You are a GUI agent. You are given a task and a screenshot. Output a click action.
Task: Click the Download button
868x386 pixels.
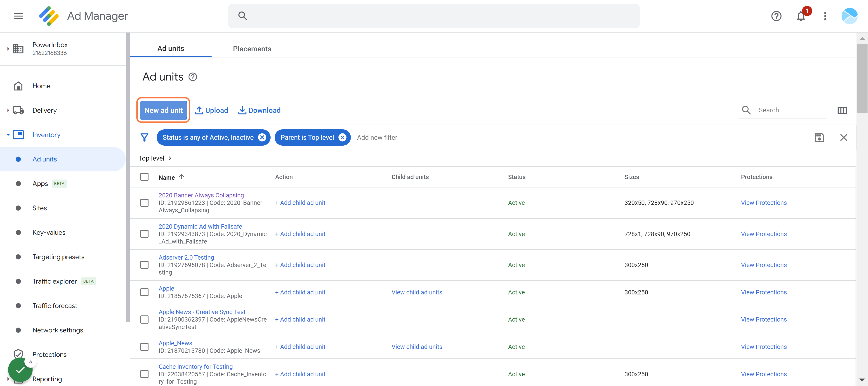[259, 110]
